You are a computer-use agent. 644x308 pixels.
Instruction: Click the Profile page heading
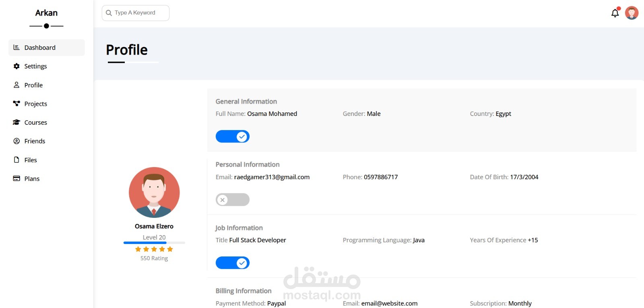(x=127, y=50)
